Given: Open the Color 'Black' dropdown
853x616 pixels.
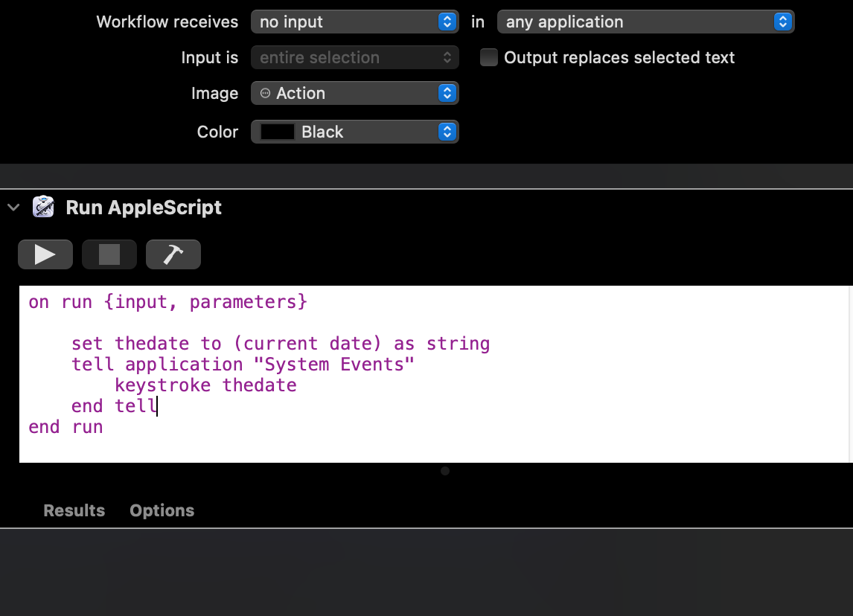Looking at the screenshot, I should coord(355,132).
